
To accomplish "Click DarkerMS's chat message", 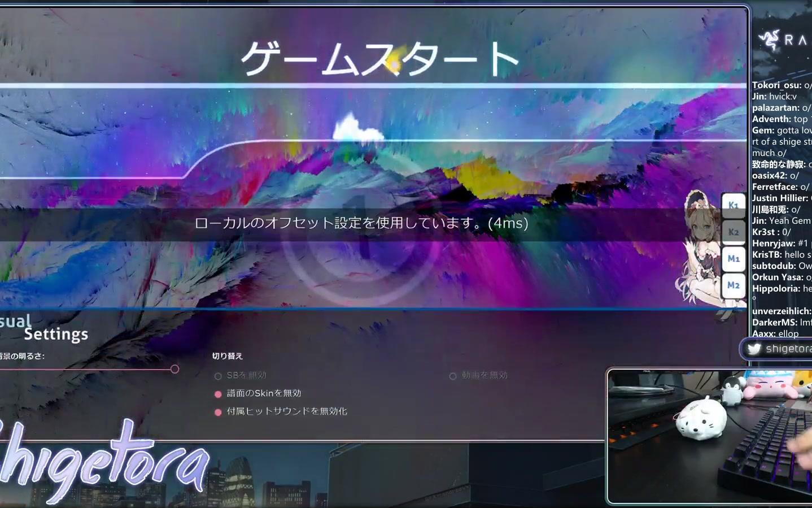I will coord(782,323).
